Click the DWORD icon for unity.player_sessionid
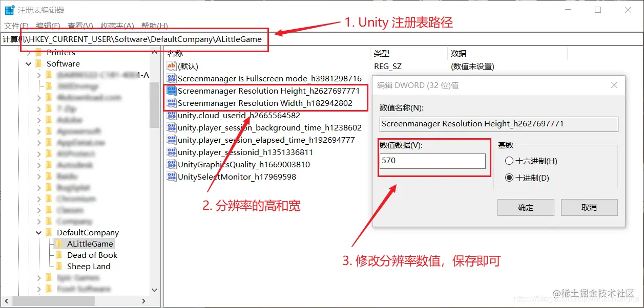The width and height of the screenshot is (644, 308). (x=171, y=152)
